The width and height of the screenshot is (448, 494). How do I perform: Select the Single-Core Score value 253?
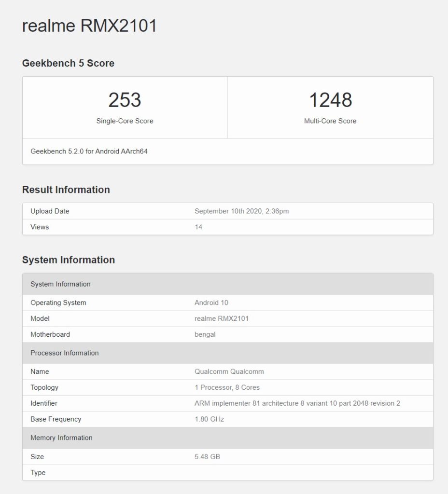[125, 100]
